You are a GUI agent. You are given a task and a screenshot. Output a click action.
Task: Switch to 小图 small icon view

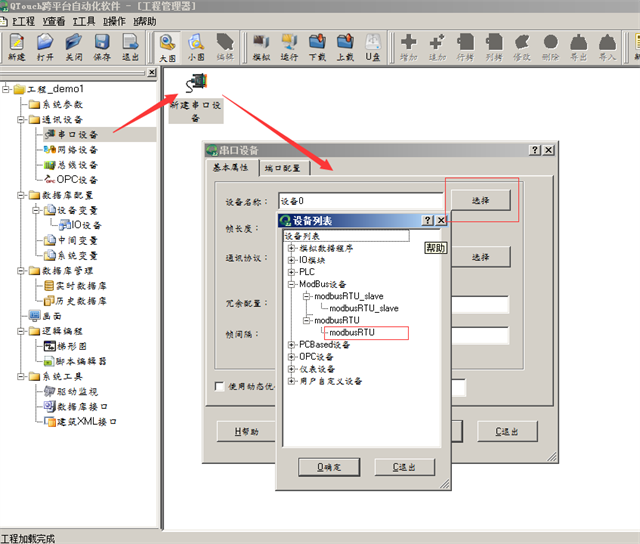click(196, 46)
